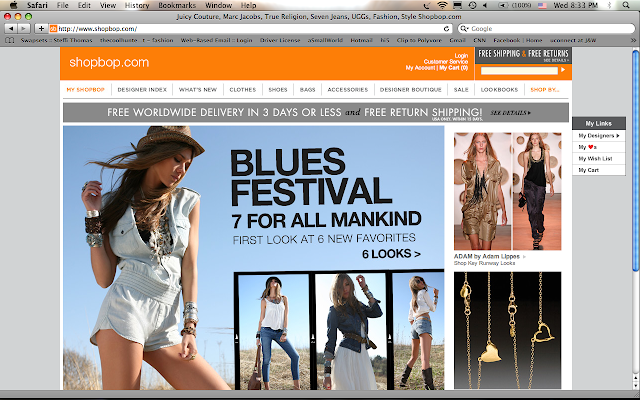
Task: Open the View menu
Action: (x=108, y=5)
